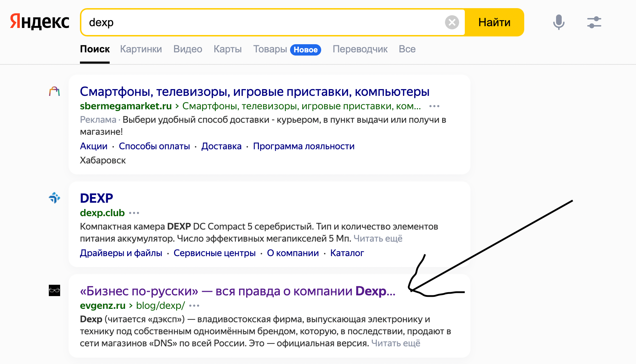
Task: Click the Yandex logo
Action: pyautogui.click(x=39, y=22)
